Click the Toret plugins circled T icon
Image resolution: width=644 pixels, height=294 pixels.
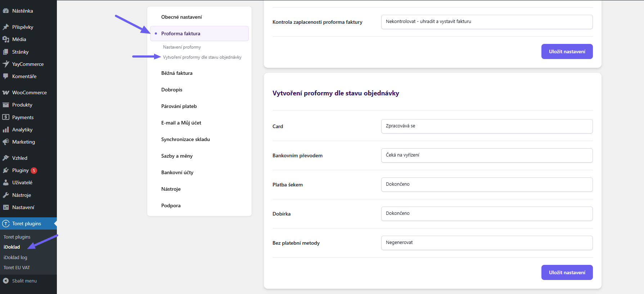tap(6, 223)
